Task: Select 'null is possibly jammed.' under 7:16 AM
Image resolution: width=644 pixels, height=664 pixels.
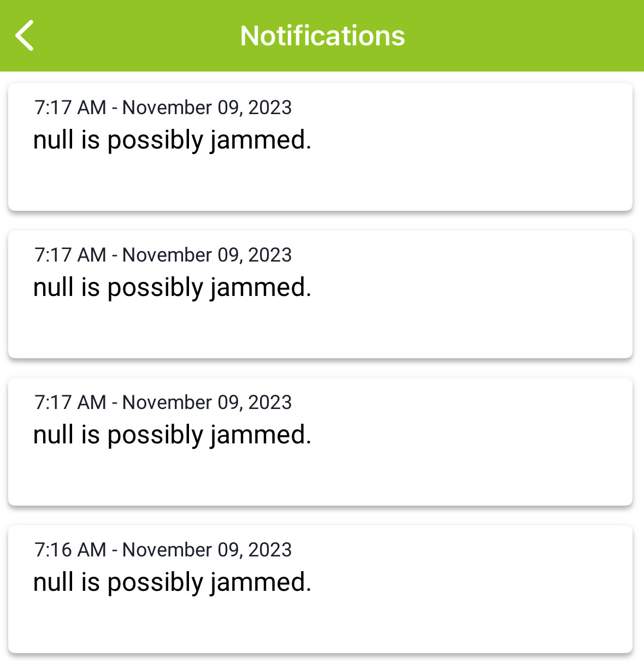Action: tap(172, 583)
